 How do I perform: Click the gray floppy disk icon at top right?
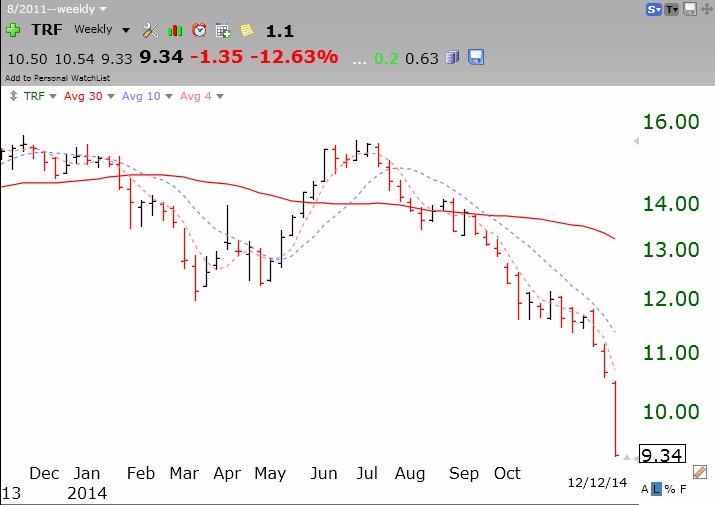pos(690,9)
